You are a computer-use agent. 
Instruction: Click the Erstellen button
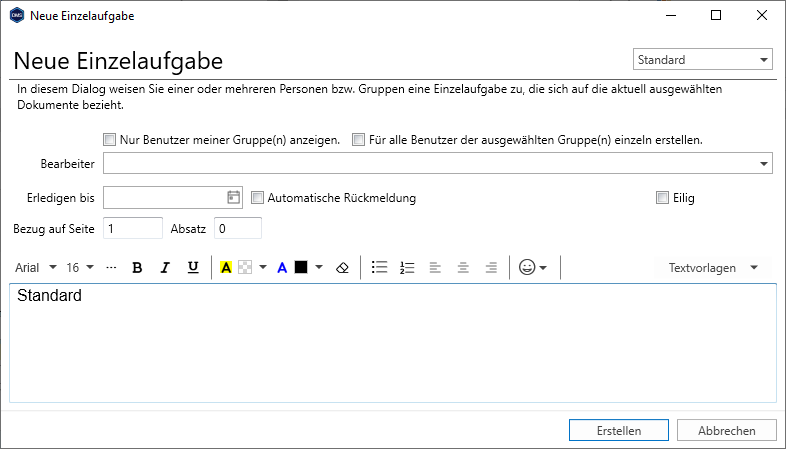[619, 430]
